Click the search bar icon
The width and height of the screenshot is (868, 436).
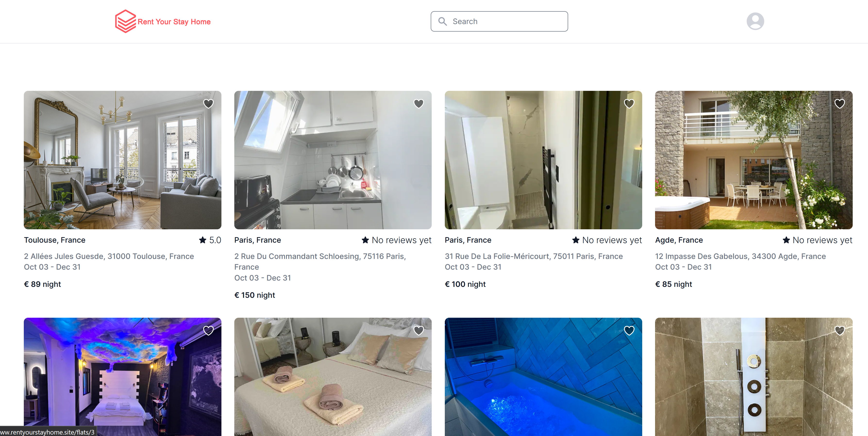pos(442,21)
